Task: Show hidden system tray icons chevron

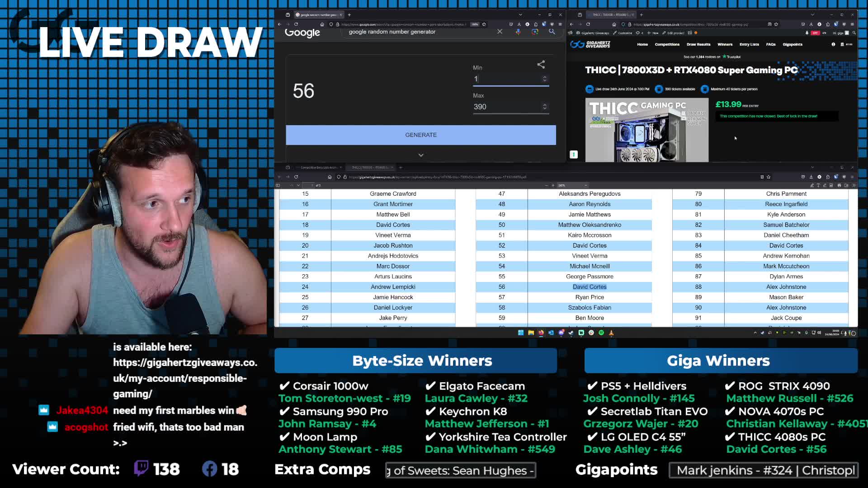Action: click(x=755, y=333)
